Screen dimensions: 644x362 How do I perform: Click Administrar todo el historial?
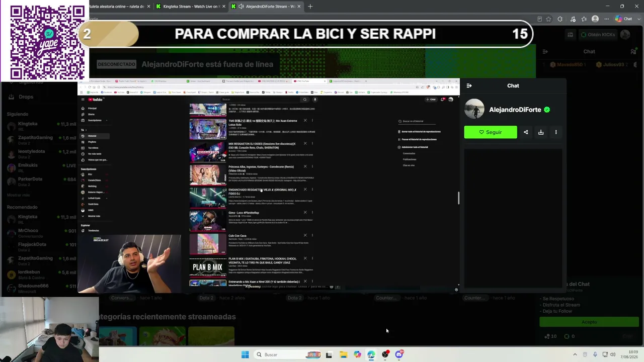click(413, 147)
